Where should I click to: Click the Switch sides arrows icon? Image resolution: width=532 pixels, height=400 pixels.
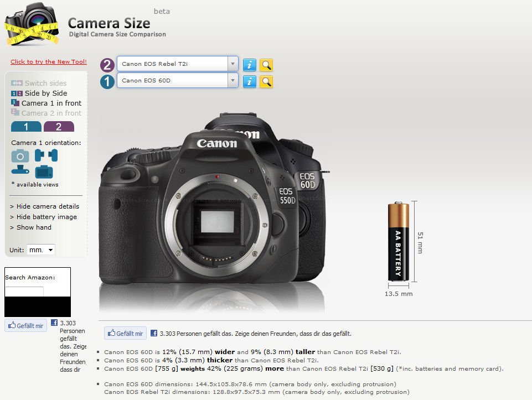(17, 83)
